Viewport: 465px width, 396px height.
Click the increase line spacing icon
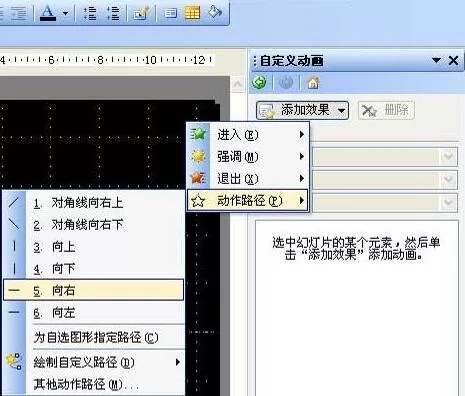point(113,13)
